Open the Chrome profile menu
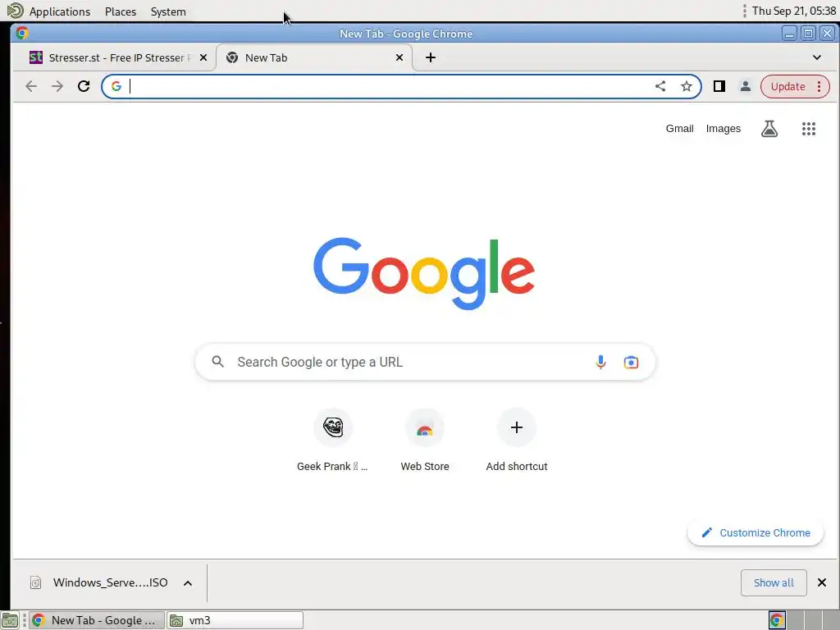 pyautogui.click(x=745, y=86)
